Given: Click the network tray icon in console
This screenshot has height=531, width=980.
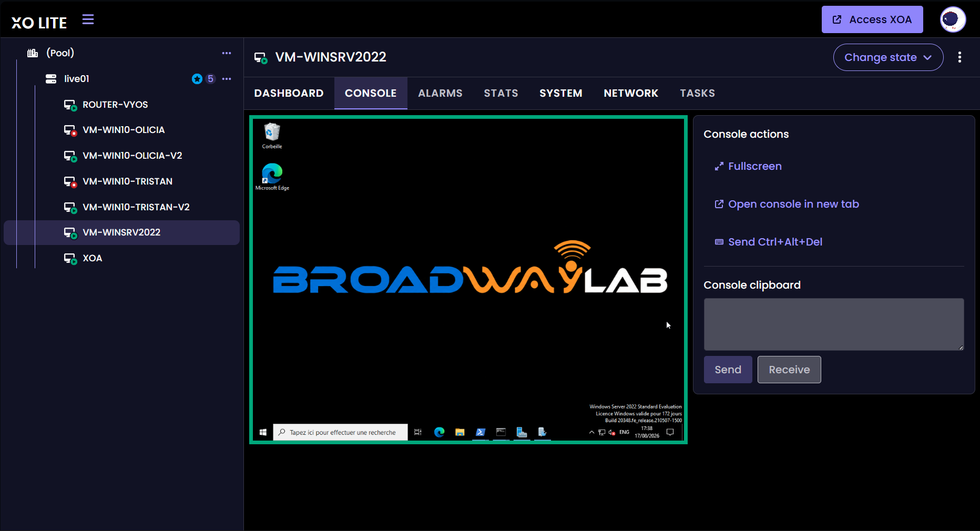Looking at the screenshot, I should 602,432.
